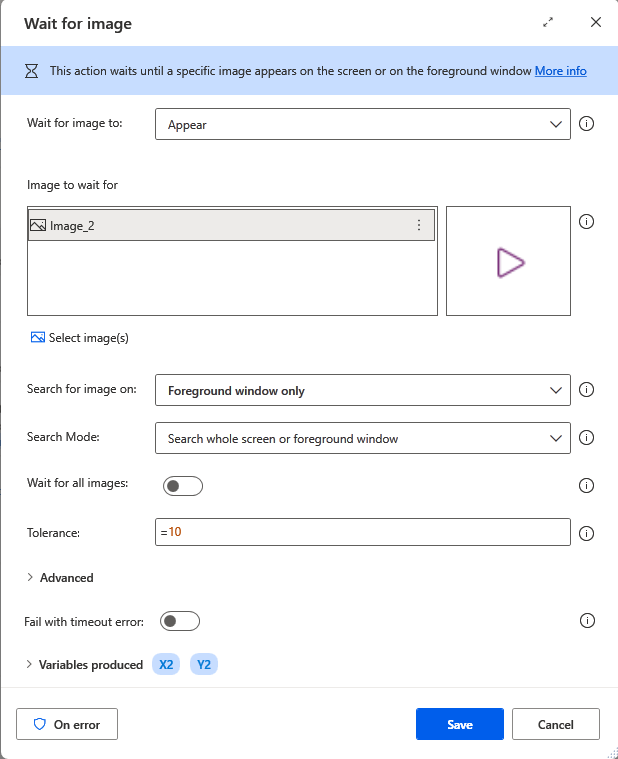Click info icon beside Search Mode

click(x=587, y=438)
